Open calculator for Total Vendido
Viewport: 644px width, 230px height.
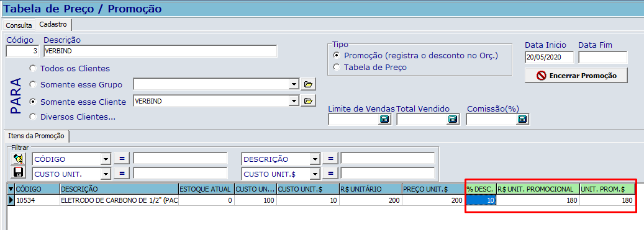click(453, 119)
